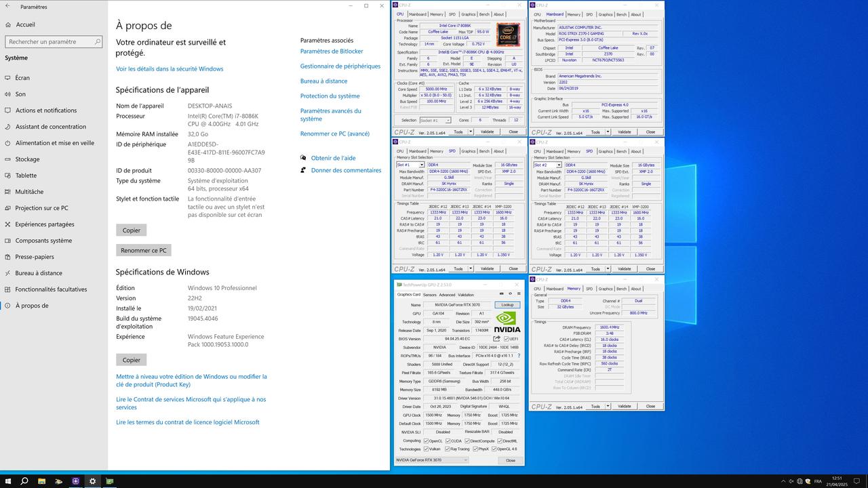The height and width of the screenshot is (488, 868).
Task: Open Fonctionnalités facultatives settings
Action: [54, 289]
